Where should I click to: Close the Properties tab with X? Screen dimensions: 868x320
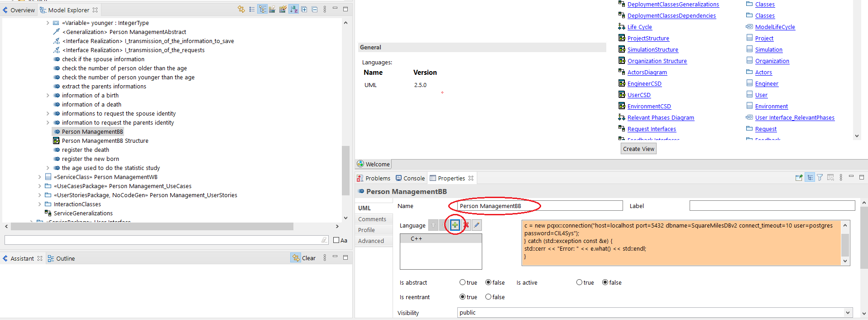click(x=471, y=178)
